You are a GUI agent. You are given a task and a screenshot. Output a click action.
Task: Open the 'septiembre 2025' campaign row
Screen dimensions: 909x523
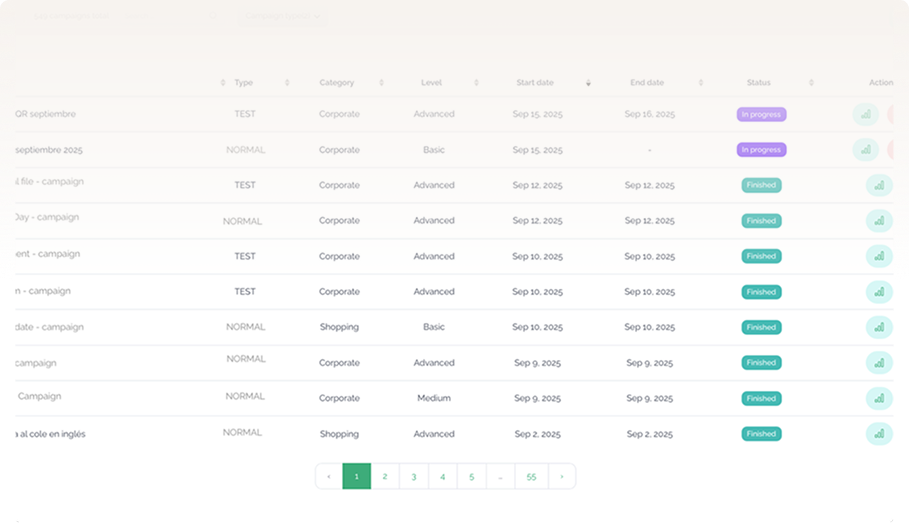pyautogui.click(x=49, y=150)
